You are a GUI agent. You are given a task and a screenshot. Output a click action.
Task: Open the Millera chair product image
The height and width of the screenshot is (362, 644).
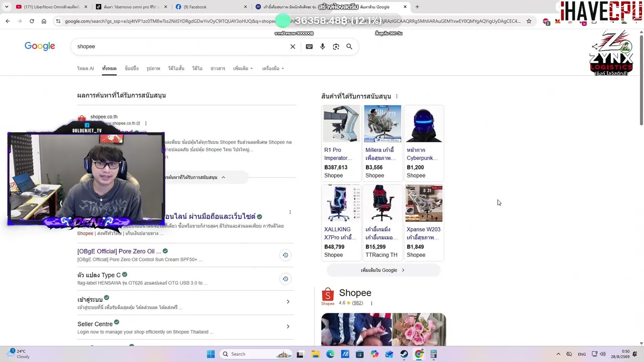382,124
